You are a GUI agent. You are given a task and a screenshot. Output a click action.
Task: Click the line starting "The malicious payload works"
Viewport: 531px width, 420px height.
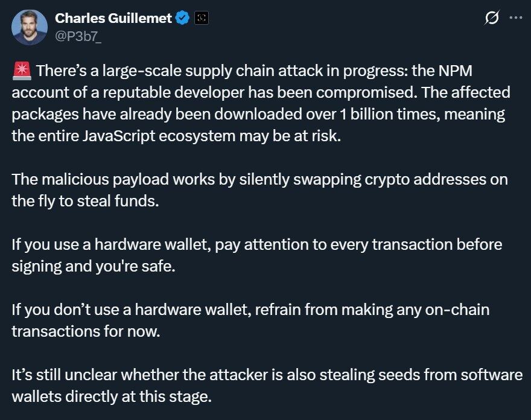[x=259, y=179]
